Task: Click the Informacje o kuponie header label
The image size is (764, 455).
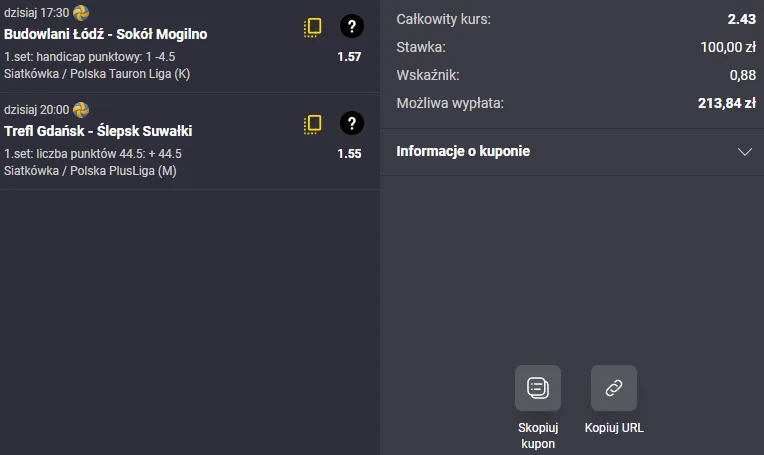Action: [463, 152]
